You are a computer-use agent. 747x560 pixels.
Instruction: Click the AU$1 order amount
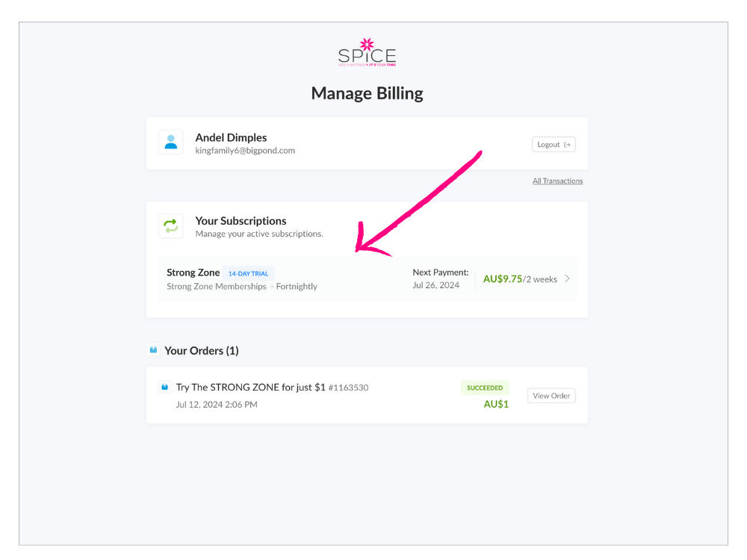496,404
